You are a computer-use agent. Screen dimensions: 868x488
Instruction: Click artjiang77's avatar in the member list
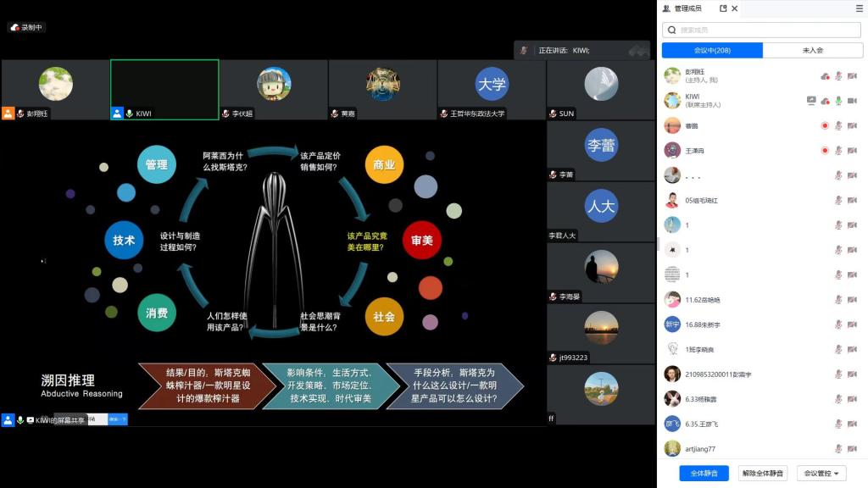coord(672,449)
